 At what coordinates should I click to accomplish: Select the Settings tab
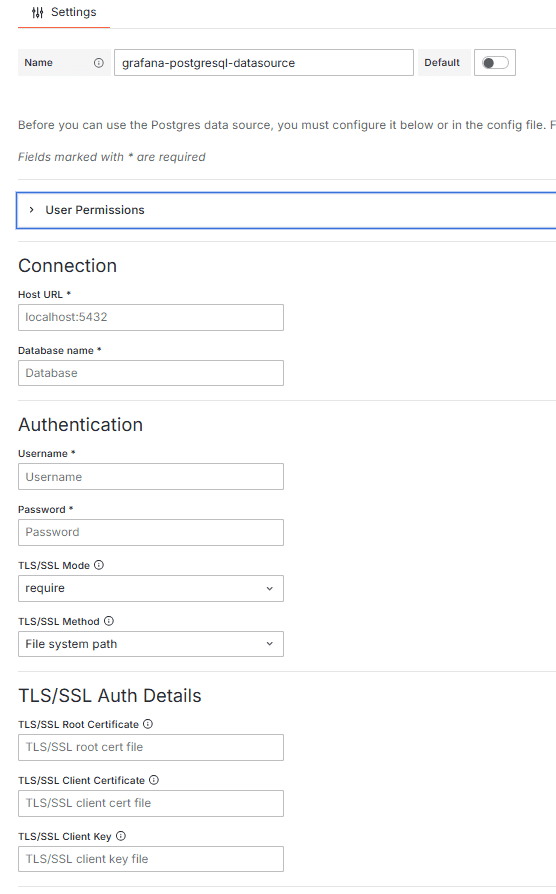[x=64, y=13]
